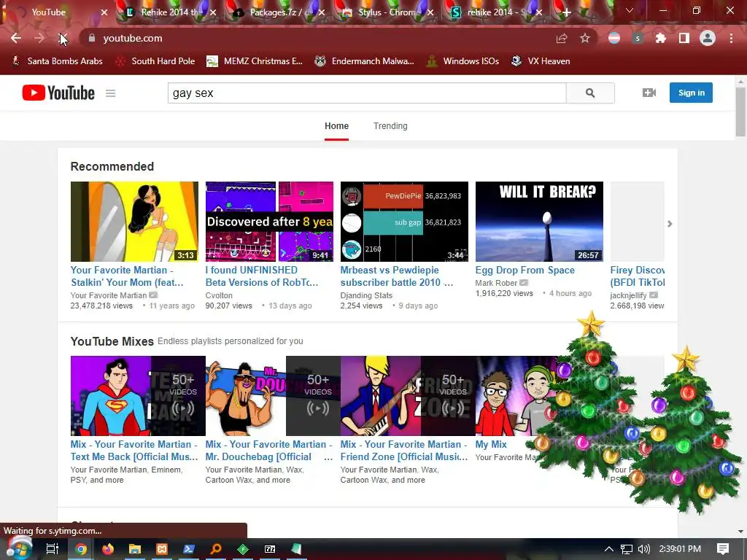747x560 pixels.
Task: Open the MEMZ Christmas E... bookmark
Action: click(255, 61)
